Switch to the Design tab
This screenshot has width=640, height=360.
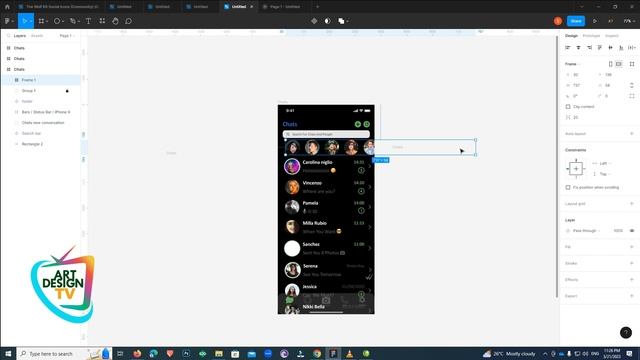(x=571, y=36)
